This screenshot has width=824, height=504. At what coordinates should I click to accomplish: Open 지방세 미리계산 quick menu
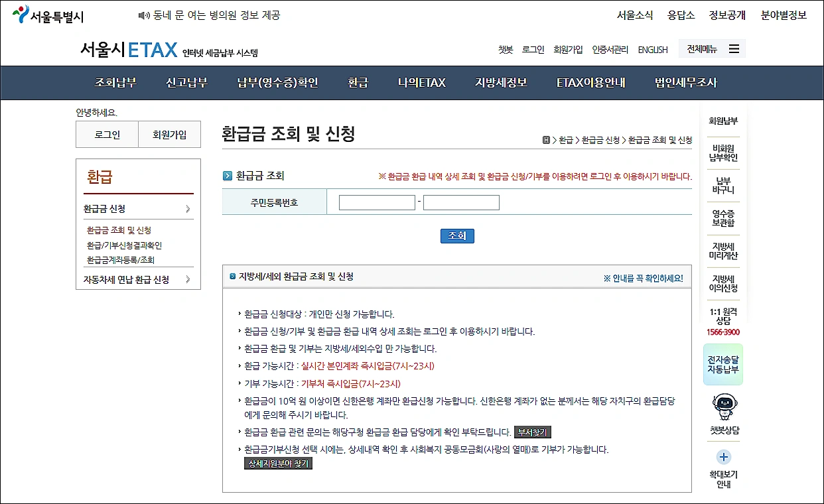pos(723,251)
